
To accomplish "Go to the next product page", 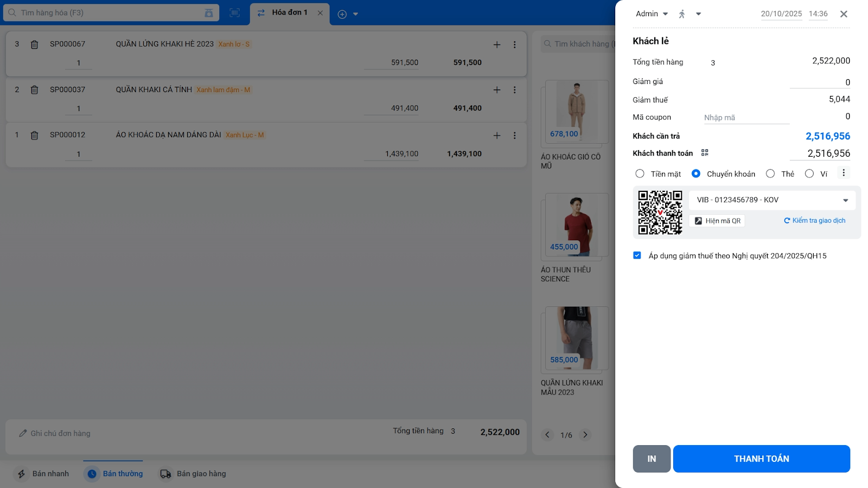I will (585, 435).
